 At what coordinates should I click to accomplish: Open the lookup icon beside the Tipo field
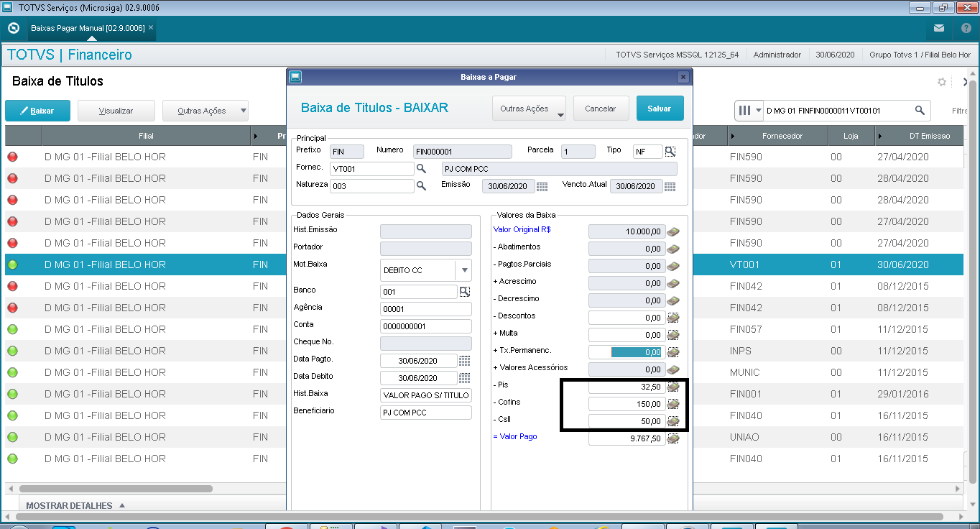[x=670, y=151]
